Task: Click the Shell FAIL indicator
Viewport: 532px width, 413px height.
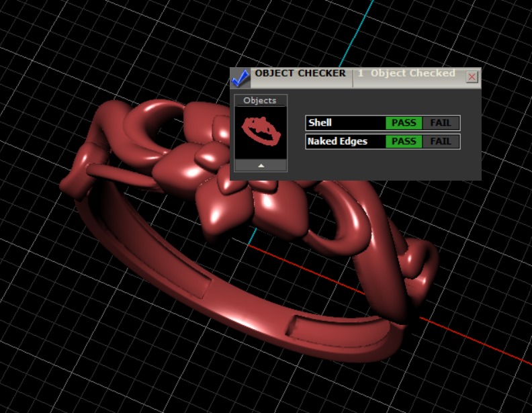Action: [x=441, y=123]
